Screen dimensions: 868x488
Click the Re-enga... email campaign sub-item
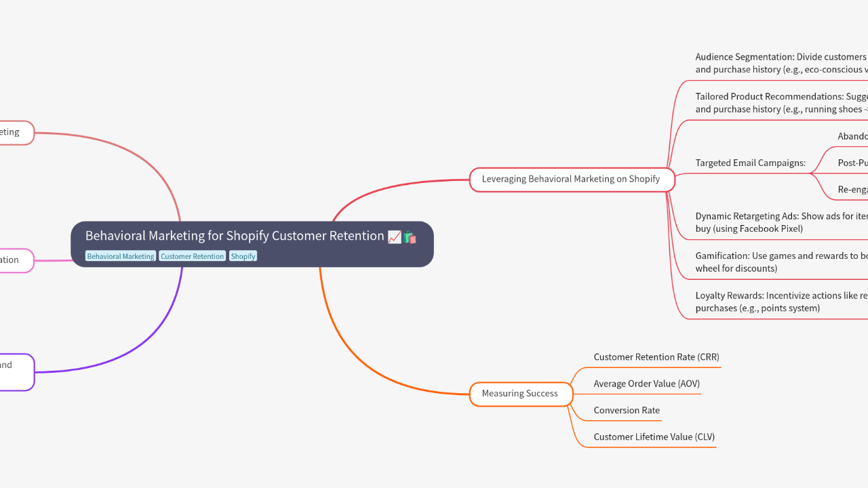[852, 190]
